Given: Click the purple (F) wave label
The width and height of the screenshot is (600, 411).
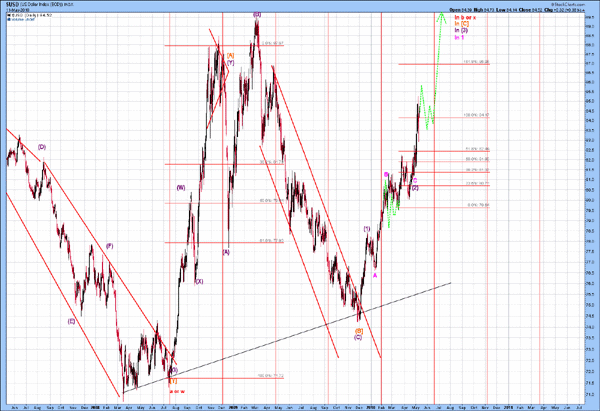Looking at the screenshot, I should point(109,246).
